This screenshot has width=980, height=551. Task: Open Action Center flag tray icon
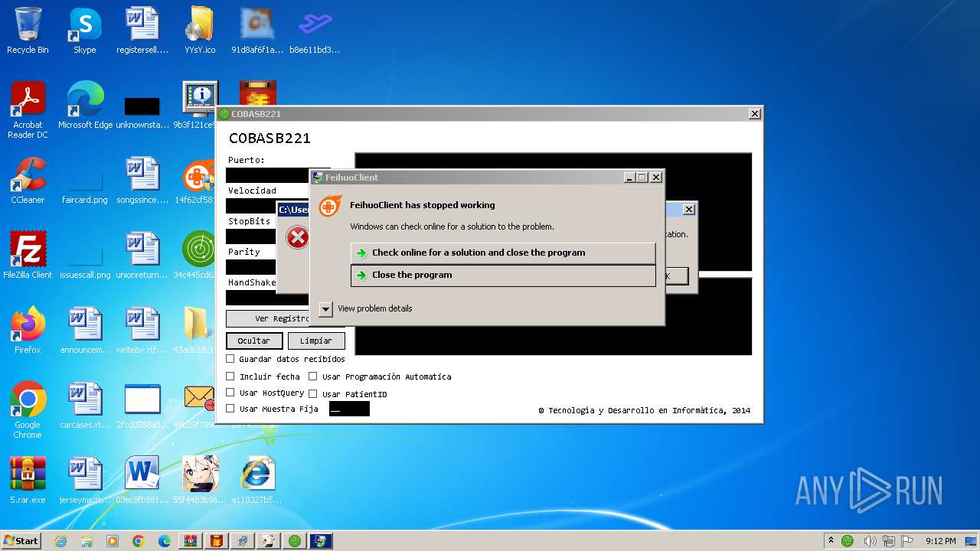(909, 541)
